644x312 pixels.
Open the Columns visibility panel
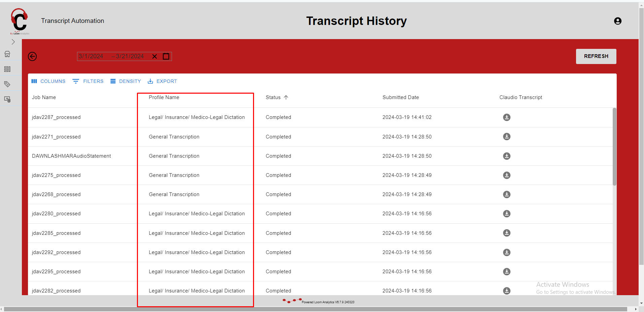pos(48,81)
